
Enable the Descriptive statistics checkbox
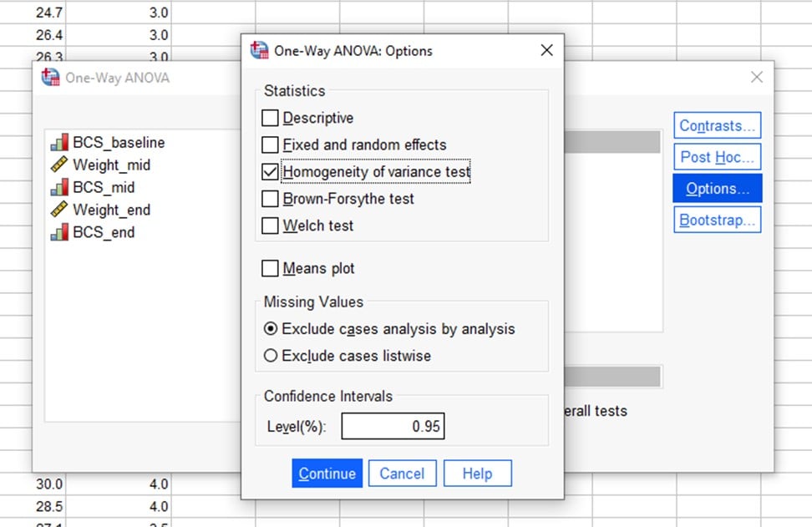click(x=270, y=118)
